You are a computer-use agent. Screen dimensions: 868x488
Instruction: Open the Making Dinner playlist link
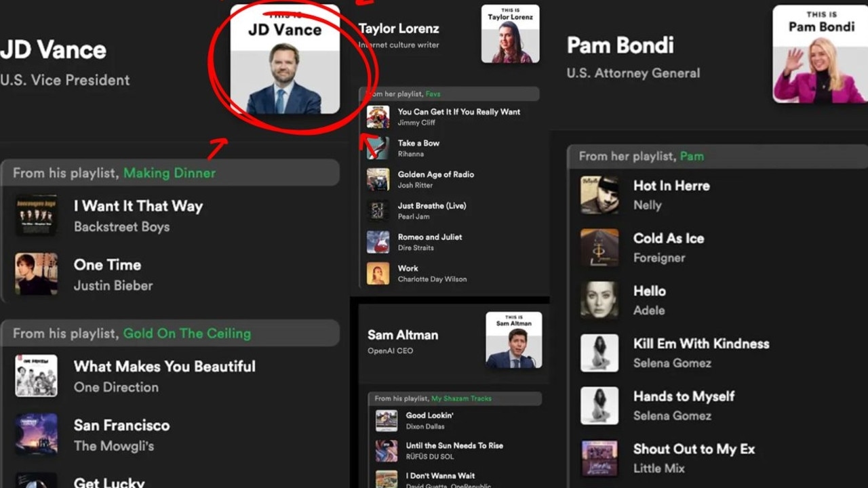tap(170, 173)
